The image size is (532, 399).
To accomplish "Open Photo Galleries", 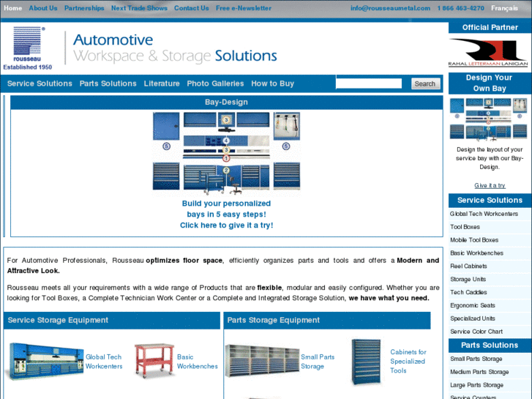I will (215, 83).
